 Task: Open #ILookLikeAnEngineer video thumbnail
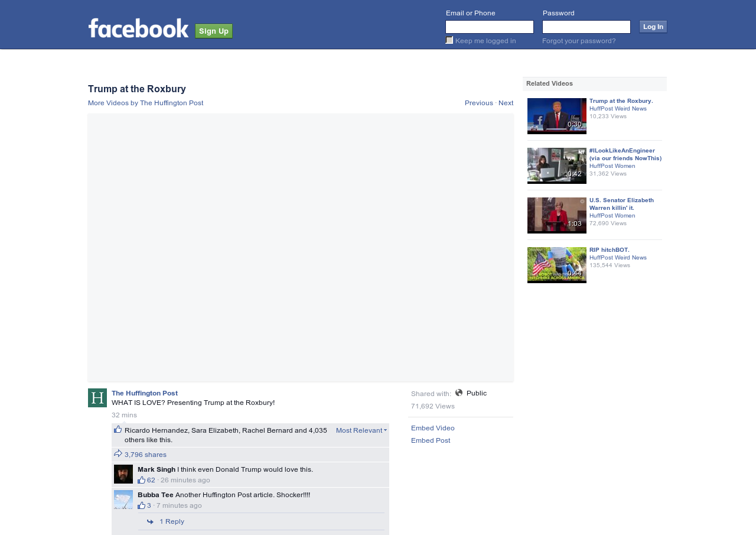coord(557,166)
